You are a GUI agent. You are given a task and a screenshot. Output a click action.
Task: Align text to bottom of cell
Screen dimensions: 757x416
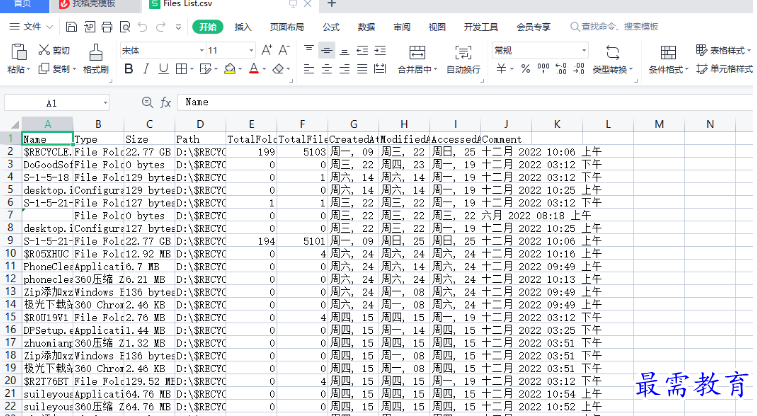tap(344, 50)
